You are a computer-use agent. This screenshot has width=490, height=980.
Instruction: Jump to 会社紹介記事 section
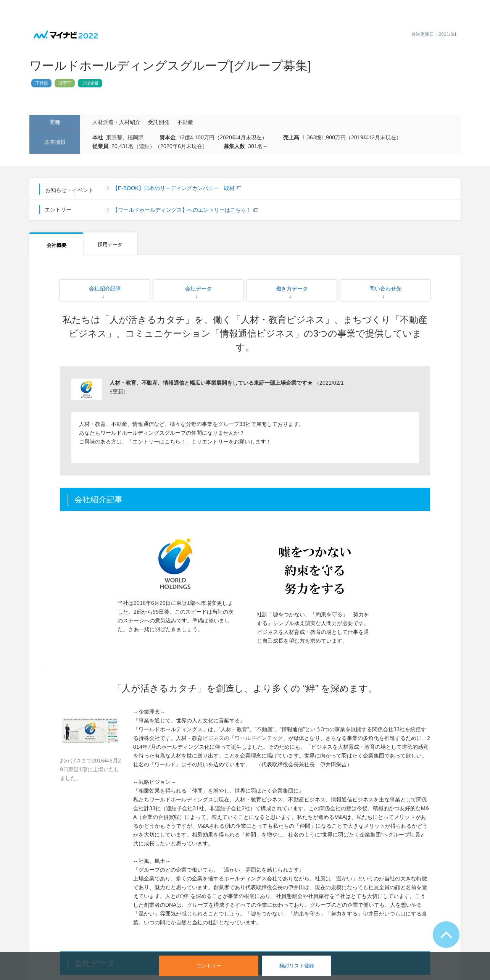tap(105, 290)
